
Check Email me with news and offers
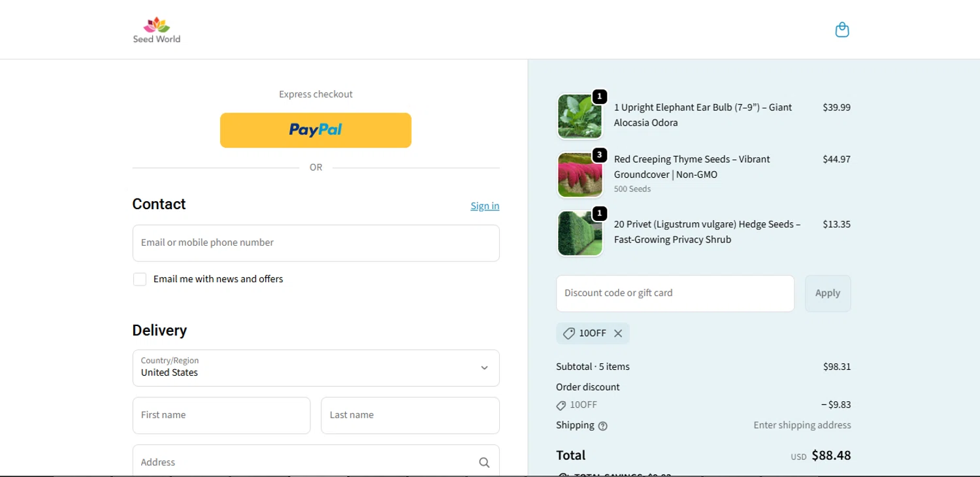pyautogui.click(x=140, y=280)
